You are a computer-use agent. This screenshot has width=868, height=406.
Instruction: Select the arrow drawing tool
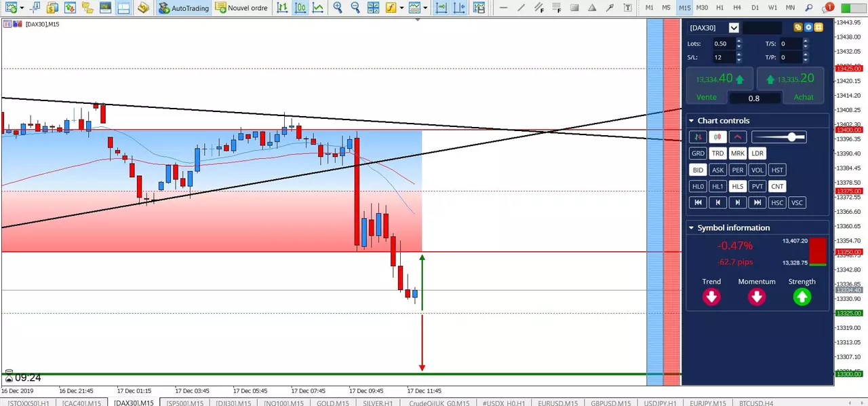tap(610, 8)
